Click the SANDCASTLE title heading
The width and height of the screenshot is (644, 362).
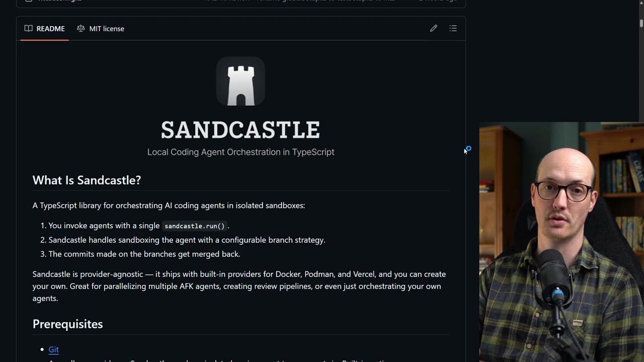[240, 130]
